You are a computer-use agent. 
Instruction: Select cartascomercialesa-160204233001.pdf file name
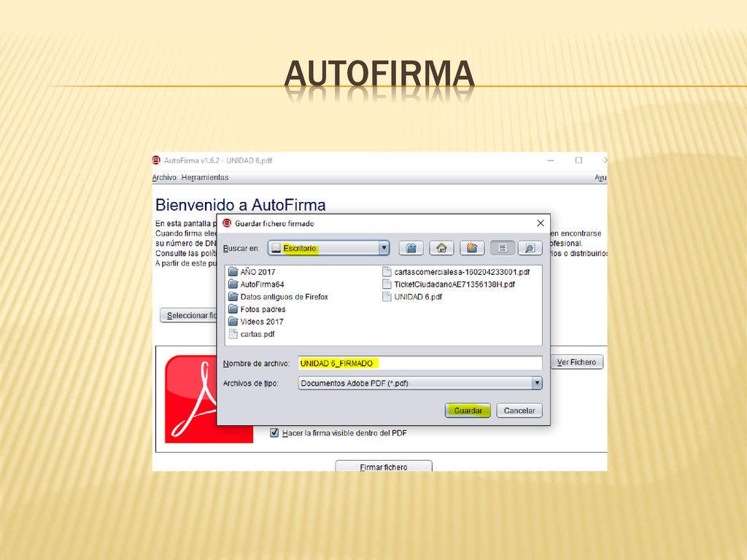coord(462,272)
